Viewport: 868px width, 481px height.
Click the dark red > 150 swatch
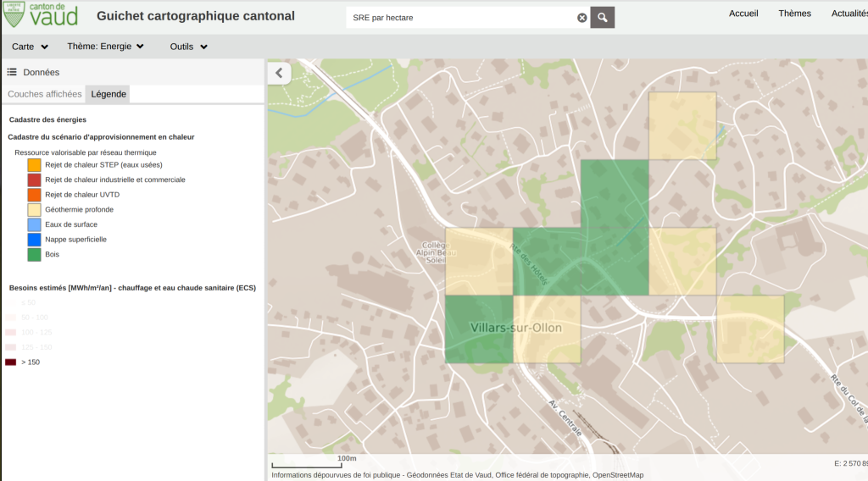(11, 362)
